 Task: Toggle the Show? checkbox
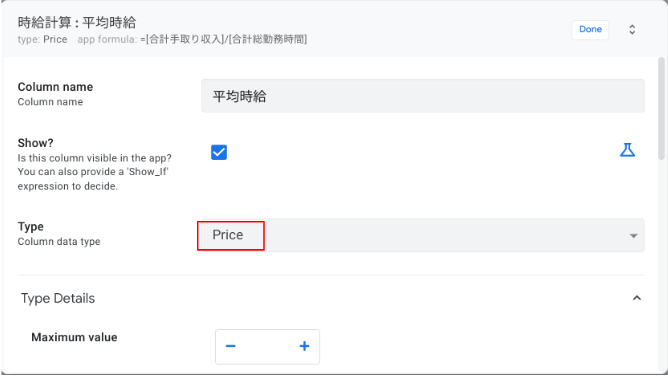[219, 152]
